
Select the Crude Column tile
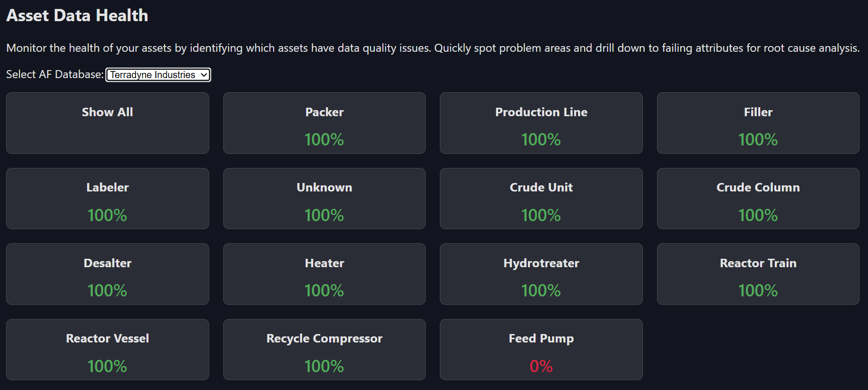tap(758, 199)
